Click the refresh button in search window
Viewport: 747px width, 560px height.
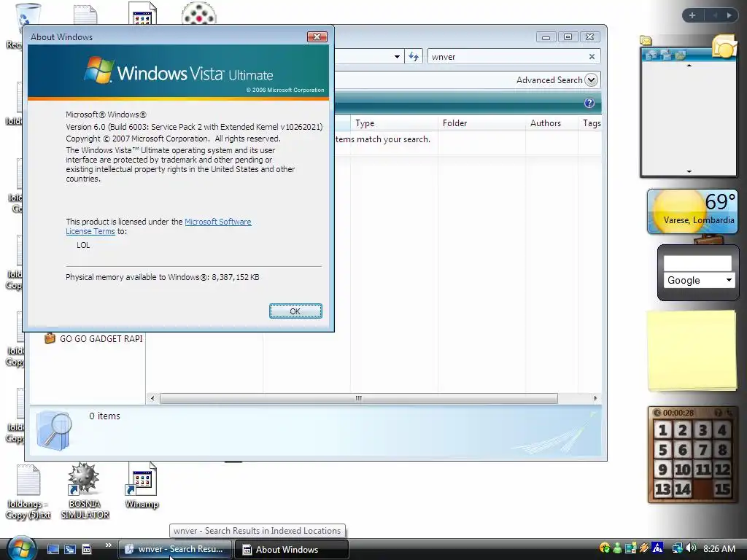414,57
